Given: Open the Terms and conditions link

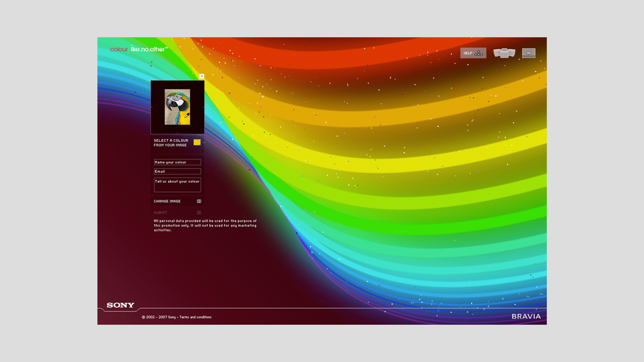Looking at the screenshot, I should pyautogui.click(x=195, y=317).
